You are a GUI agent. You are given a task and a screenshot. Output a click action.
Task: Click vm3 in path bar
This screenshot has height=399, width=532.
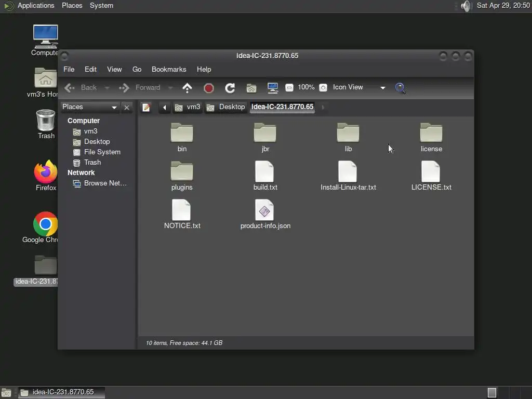click(x=187, y=107)
